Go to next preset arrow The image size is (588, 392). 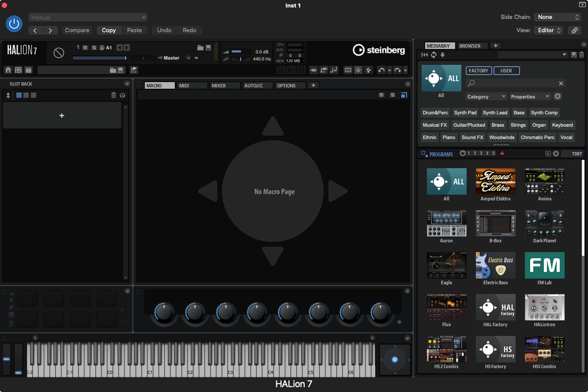(50, 30)
